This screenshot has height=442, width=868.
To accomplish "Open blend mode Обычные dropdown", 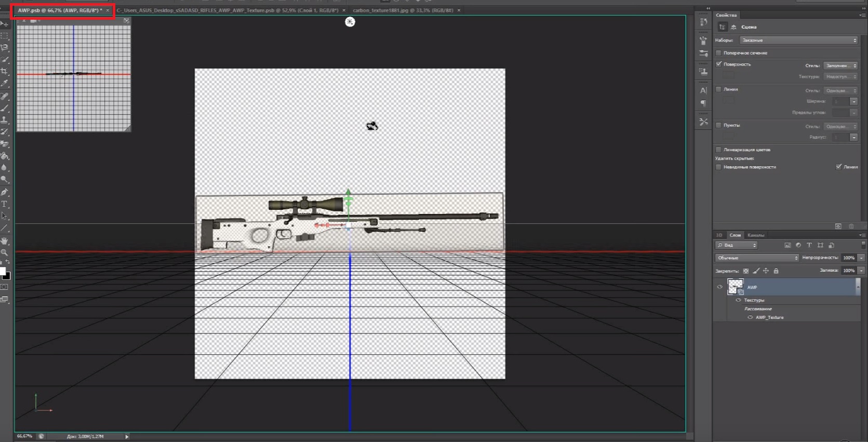I will click(x=757, y=258).
